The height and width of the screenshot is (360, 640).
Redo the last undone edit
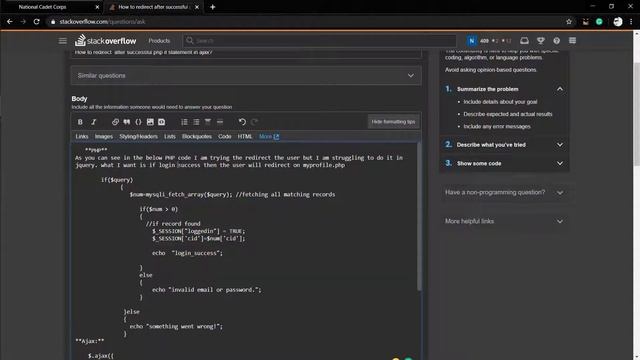coord(254,122)
